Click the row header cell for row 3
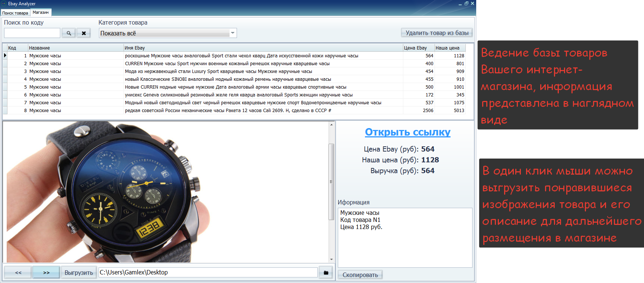Screen dimensions: 644x283 tap(5, 71)
